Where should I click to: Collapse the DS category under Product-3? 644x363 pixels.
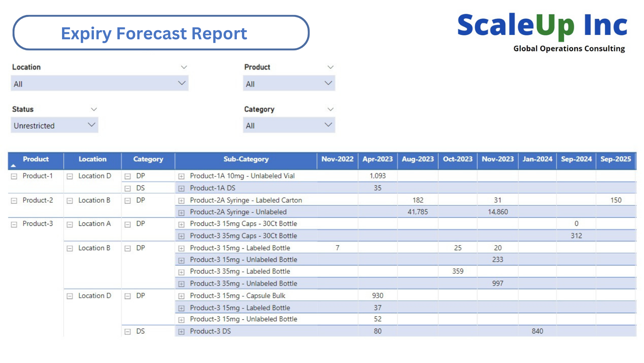(127, 331)
